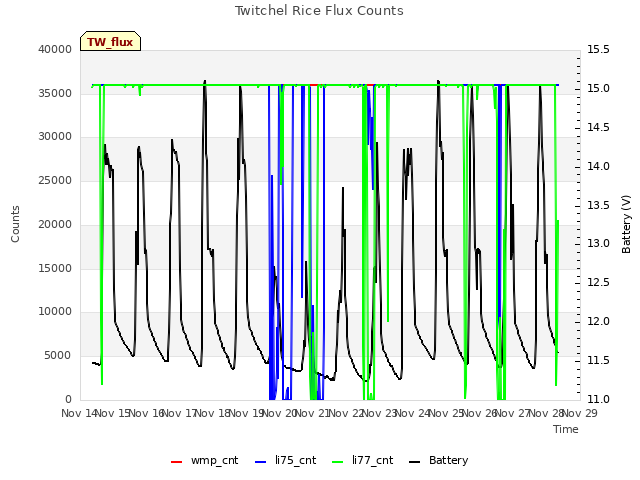Click the 13.0 battery axis label
Viewport: 640px width, 480px height.
pyautogui.click(x=598, y=244)
